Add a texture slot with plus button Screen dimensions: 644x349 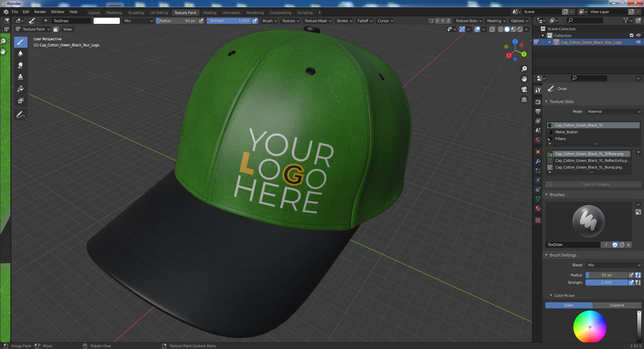[638, 152]
